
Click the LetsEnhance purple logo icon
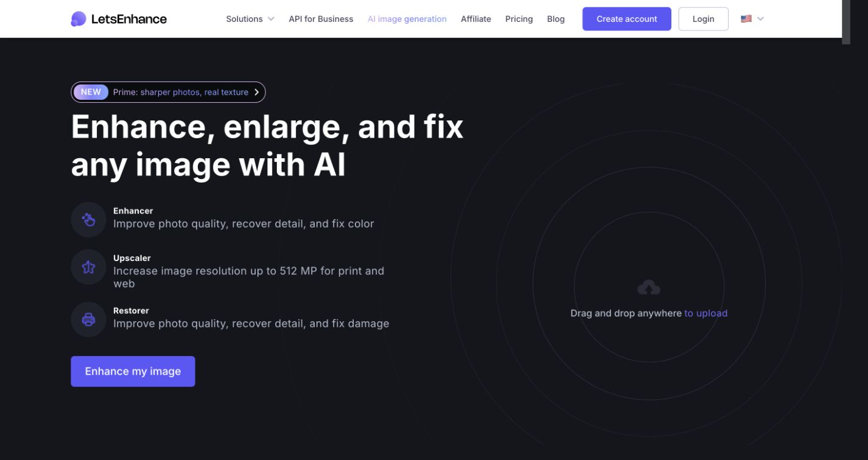79,19
